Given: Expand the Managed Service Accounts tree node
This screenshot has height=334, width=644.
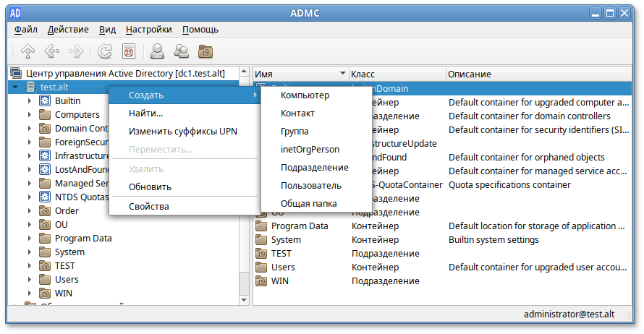Looking at the screenshot, I should click(30, 184).
